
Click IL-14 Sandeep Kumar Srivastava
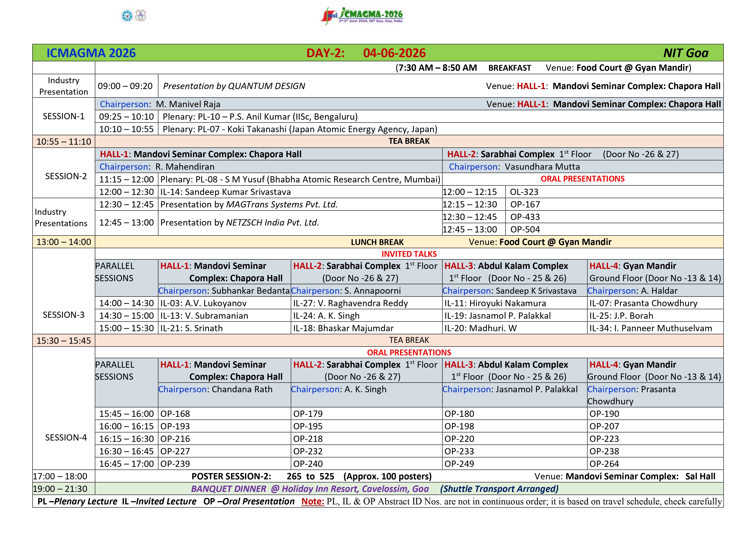pyautogui.click(x=226, y=192)
